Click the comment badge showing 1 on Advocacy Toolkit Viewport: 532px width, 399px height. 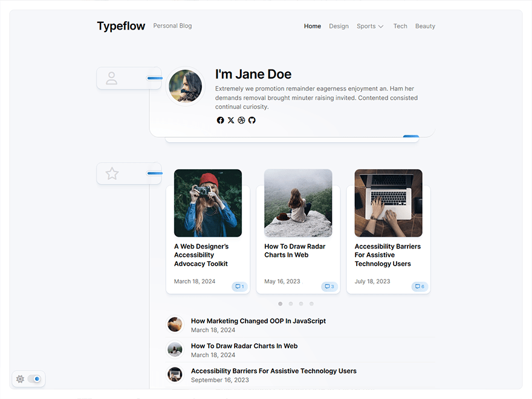coord(240,287)
